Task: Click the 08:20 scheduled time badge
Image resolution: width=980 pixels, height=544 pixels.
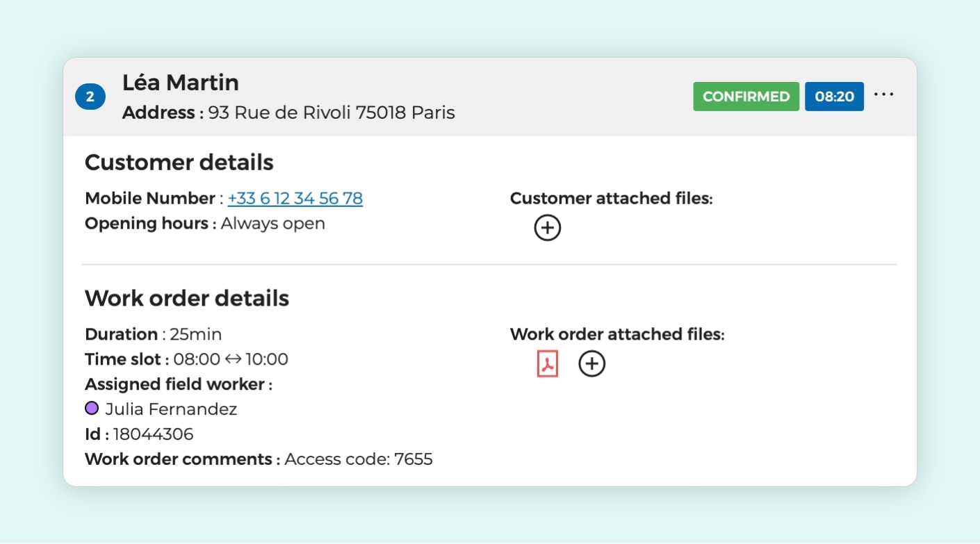Action: (834, 97)
